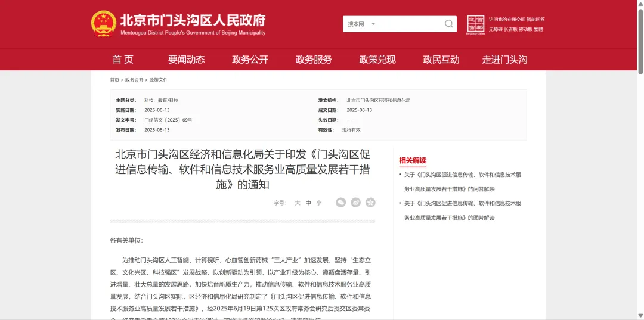Click the article title heading
Viewport: 644px width, 320px height.
tap(242, 169)
